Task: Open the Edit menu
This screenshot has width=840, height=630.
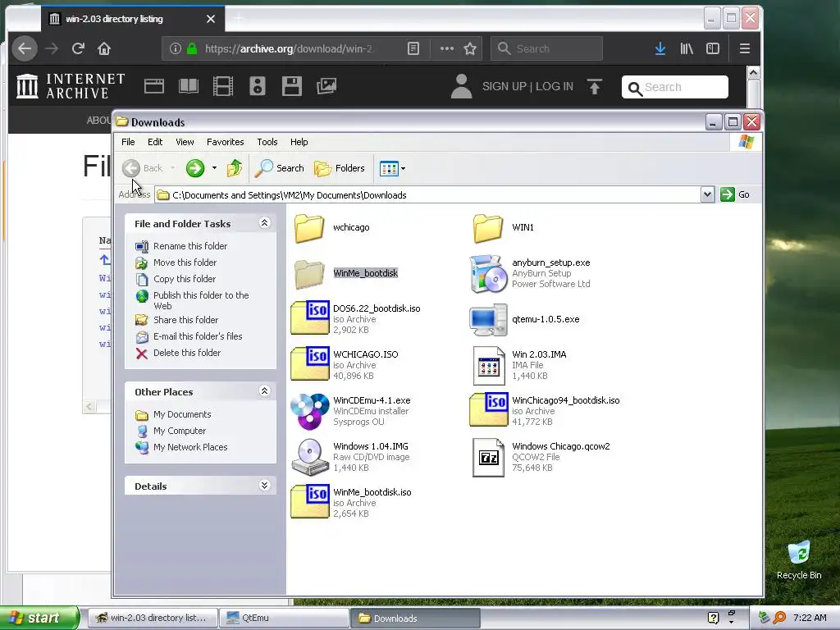Action: (x=155, y=142)
